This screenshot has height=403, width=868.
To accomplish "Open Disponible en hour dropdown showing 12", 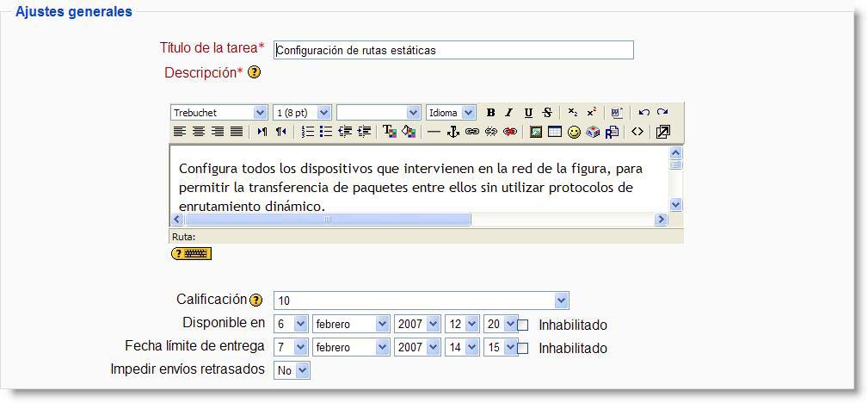I will pos(462,324).
